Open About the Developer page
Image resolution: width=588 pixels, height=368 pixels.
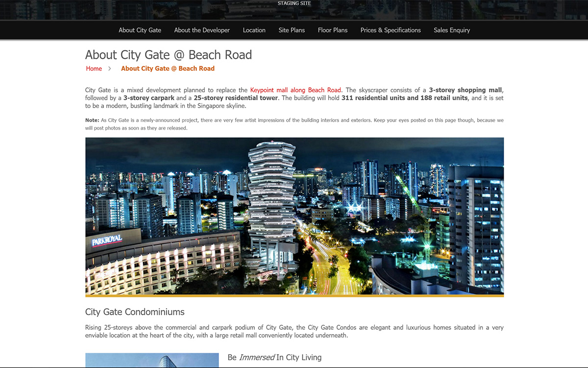[x=202, y=30]
